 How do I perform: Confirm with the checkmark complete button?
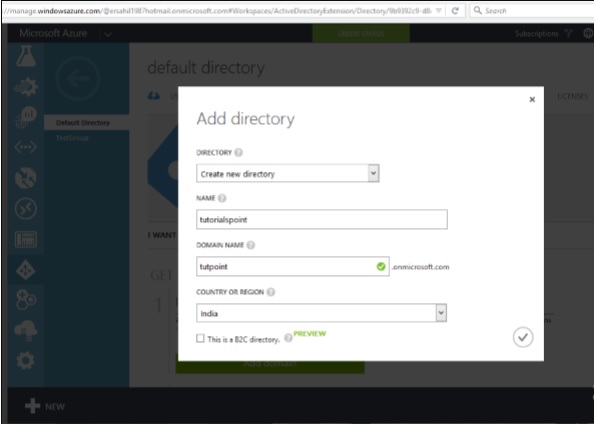523,337
